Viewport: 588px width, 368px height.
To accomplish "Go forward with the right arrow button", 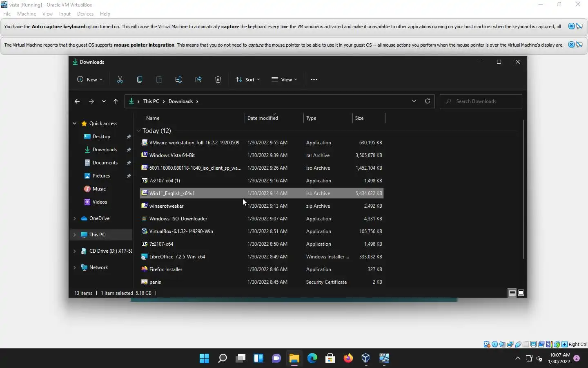I will click(x=91, y=101).
